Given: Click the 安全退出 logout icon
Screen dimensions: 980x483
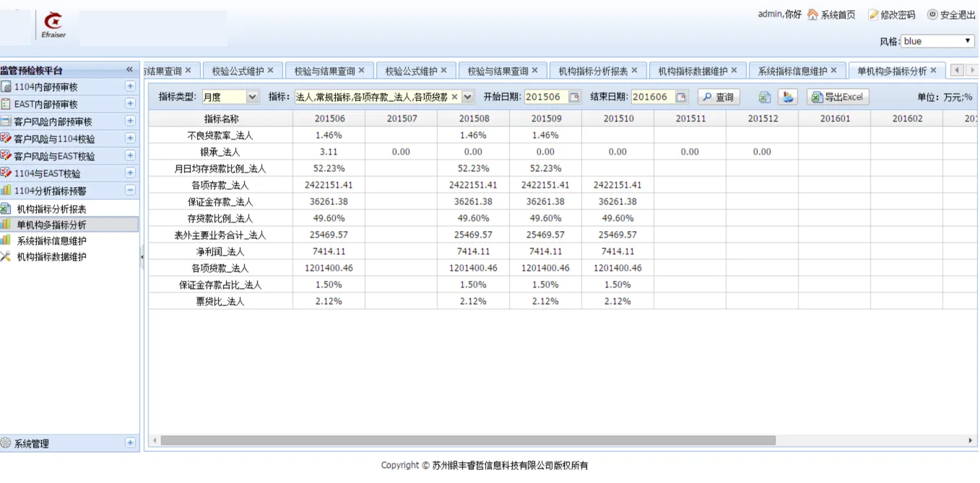Looking at the screenshot, I should pyautogui.click(x=932, y=14).
